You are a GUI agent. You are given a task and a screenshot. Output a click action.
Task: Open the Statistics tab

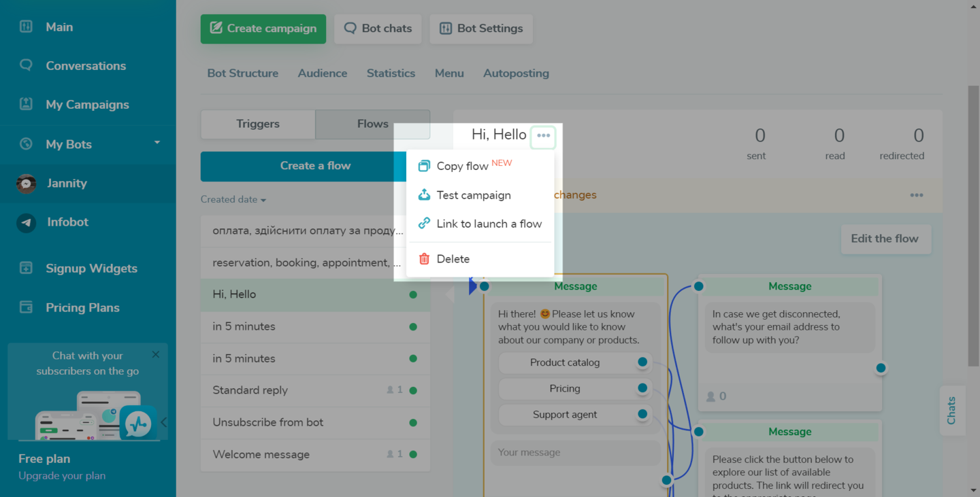pyautogui.click(x=391, y=73)
